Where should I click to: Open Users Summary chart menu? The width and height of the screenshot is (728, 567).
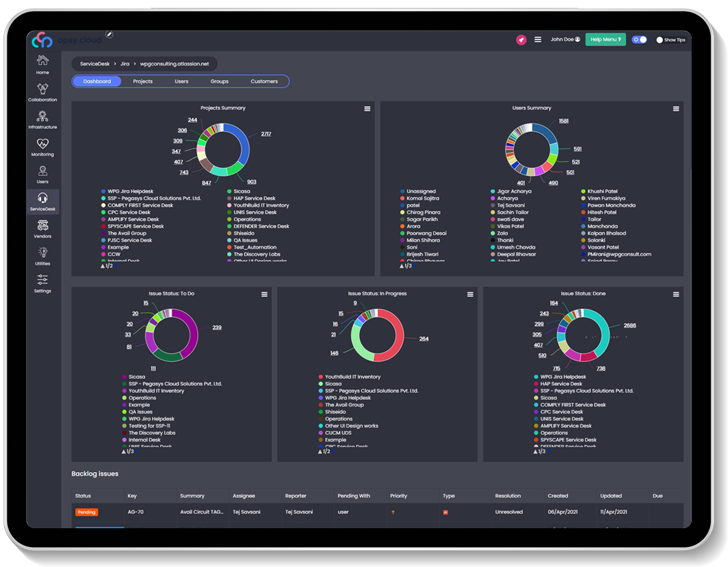pos(676,109)
